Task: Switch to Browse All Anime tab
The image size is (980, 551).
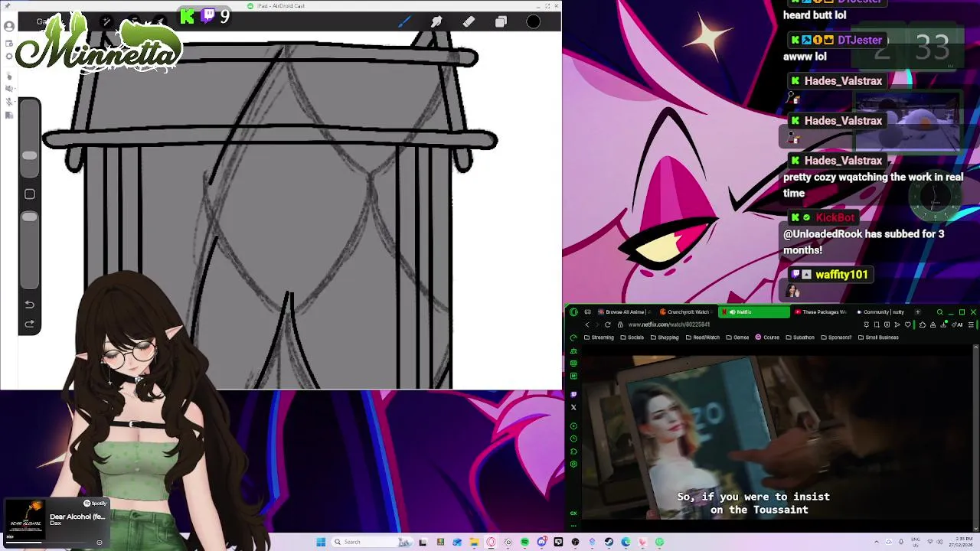Action: click(625, 312)
